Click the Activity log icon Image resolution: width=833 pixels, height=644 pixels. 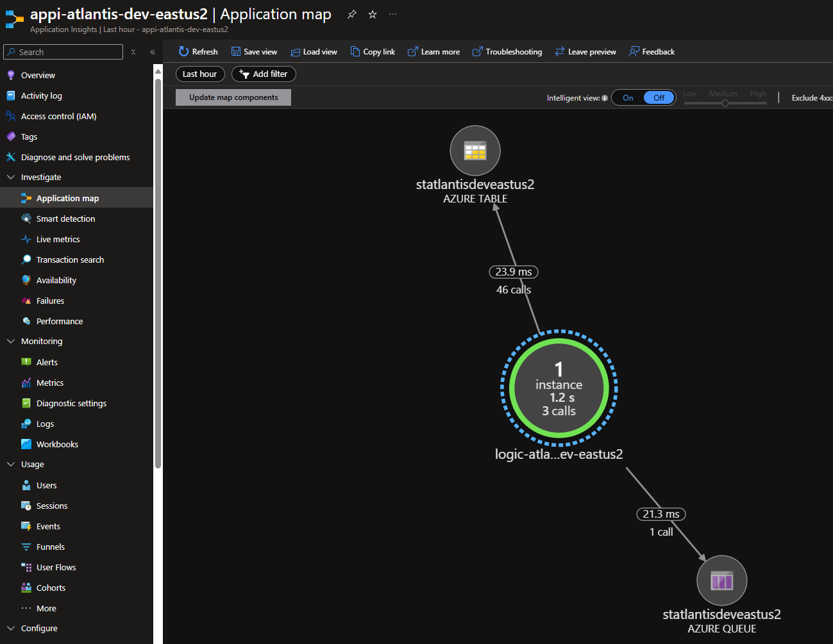(x=11, y=95)
